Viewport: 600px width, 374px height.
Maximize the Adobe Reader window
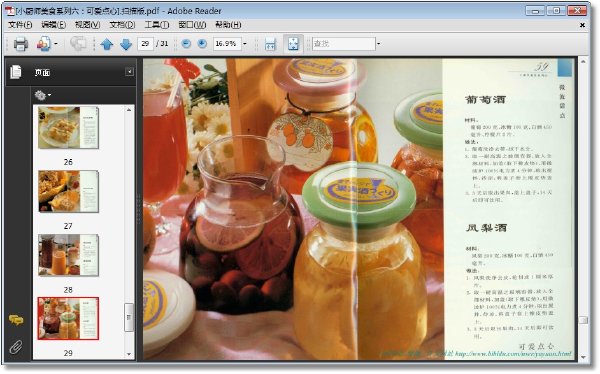pyautogui.click(x=556, y=11)
